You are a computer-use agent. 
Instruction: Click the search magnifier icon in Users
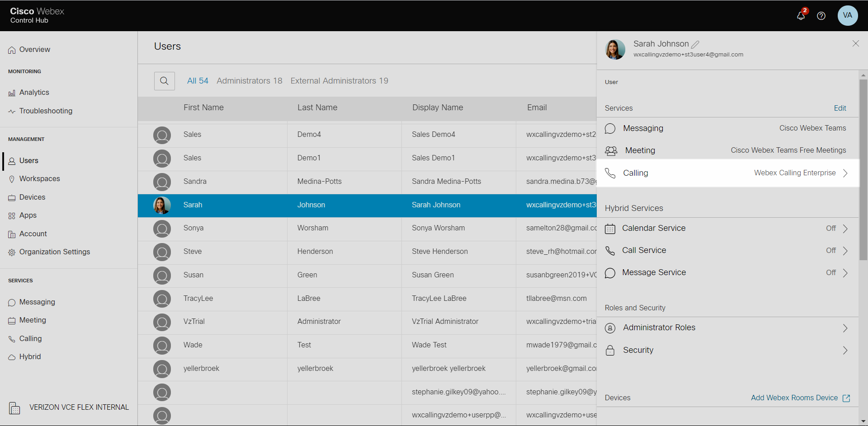pyautogui.click(x=164, y=81)
